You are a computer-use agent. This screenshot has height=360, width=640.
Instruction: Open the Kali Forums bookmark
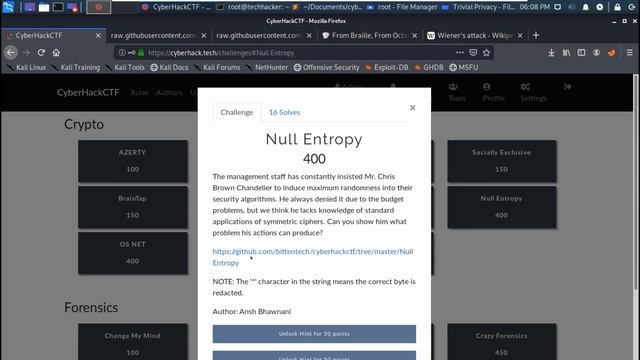pos(218,67)
